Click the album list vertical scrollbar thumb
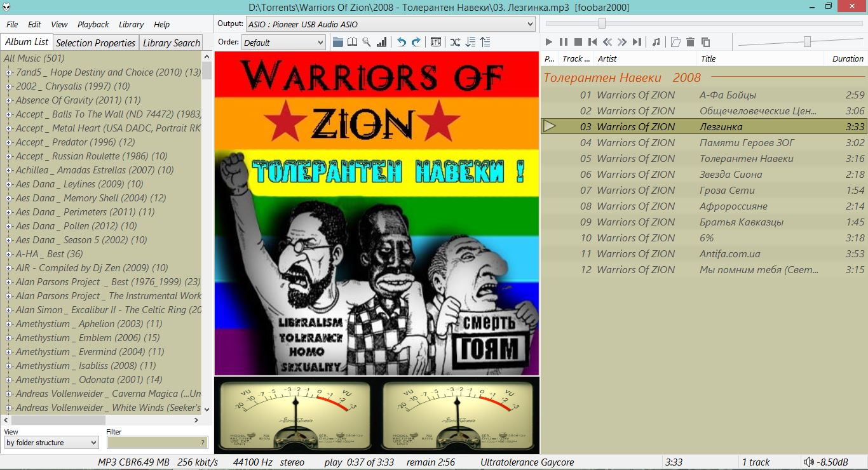The width and height of the screenshot is (868, 470). (207, 70)
